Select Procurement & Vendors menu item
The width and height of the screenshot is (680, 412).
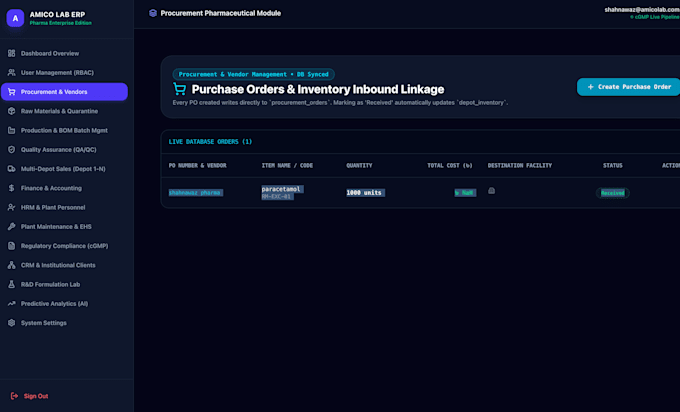point(64,92)
